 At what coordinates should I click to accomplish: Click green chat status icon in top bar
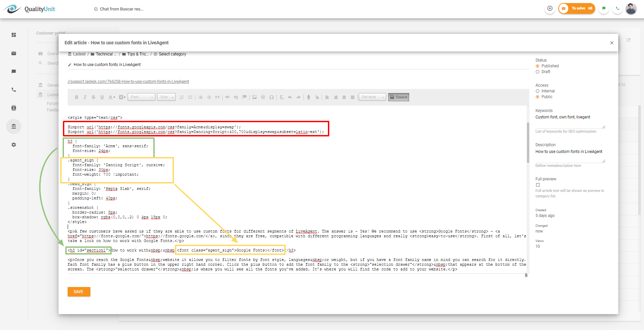(604, 8)
